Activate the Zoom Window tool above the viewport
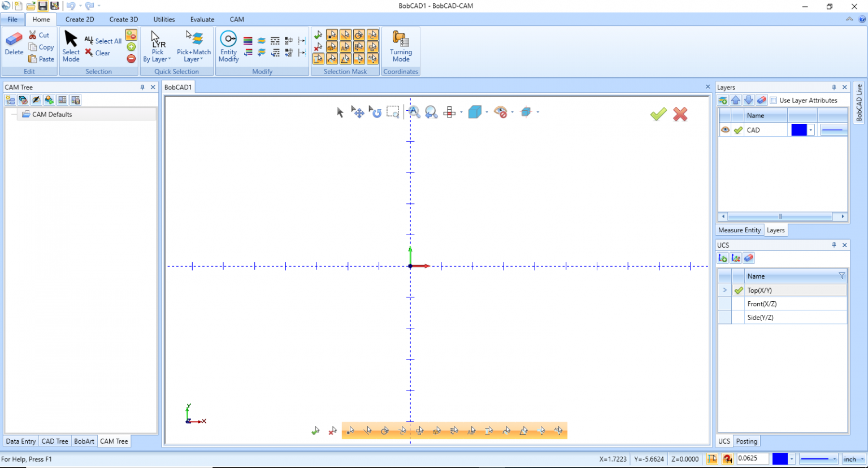Screen dimensions: 868x468 (x=393, y=111)
